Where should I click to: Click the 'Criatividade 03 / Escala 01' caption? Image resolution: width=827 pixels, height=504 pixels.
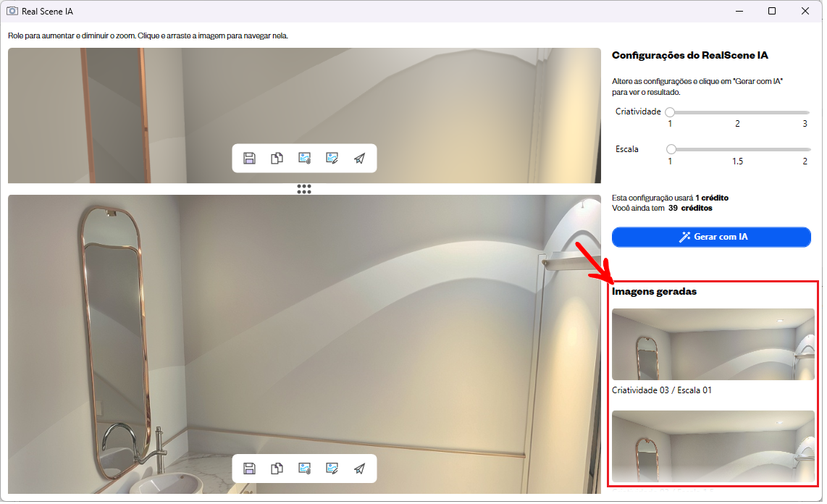(661, 390)
